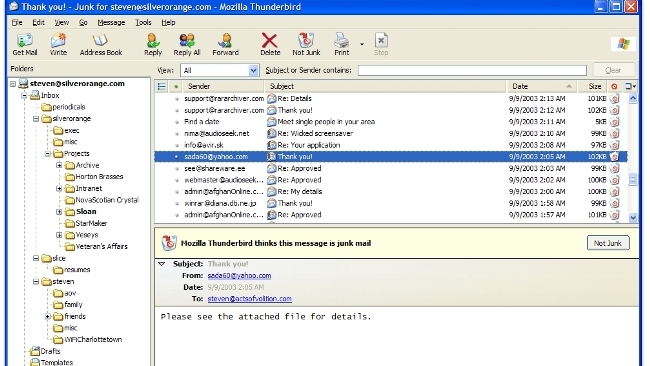Screen dimensions: 650x366
Task: Collapse the message header disclosure triangle
Action: (x=162, y=264)
